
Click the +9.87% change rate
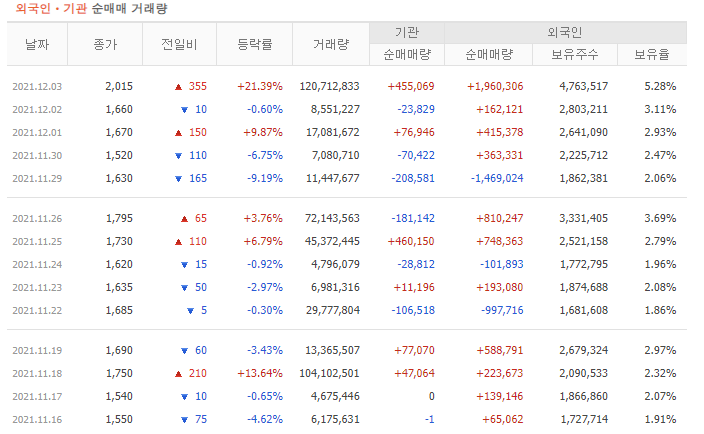[x=263, y=132]
